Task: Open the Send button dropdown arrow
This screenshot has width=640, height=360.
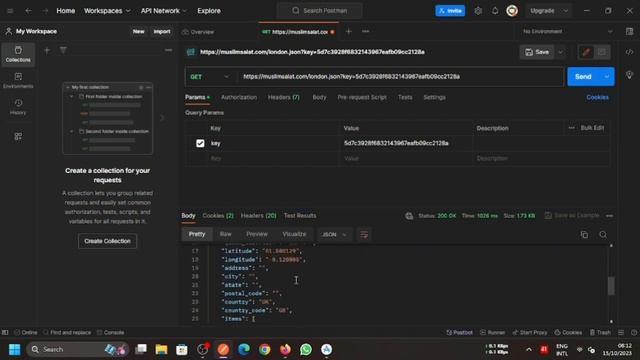Action: point(607,77)
